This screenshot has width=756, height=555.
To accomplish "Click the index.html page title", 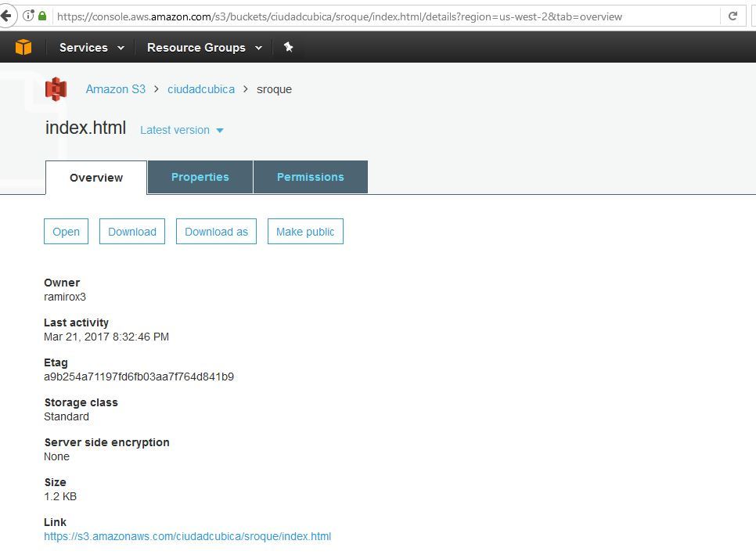I will (x=85, y=128).
